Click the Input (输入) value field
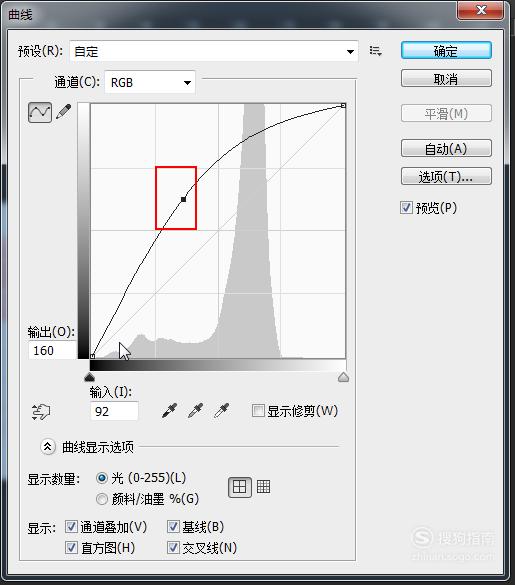The height and width of the screenshot is (585, 515). 114,411
